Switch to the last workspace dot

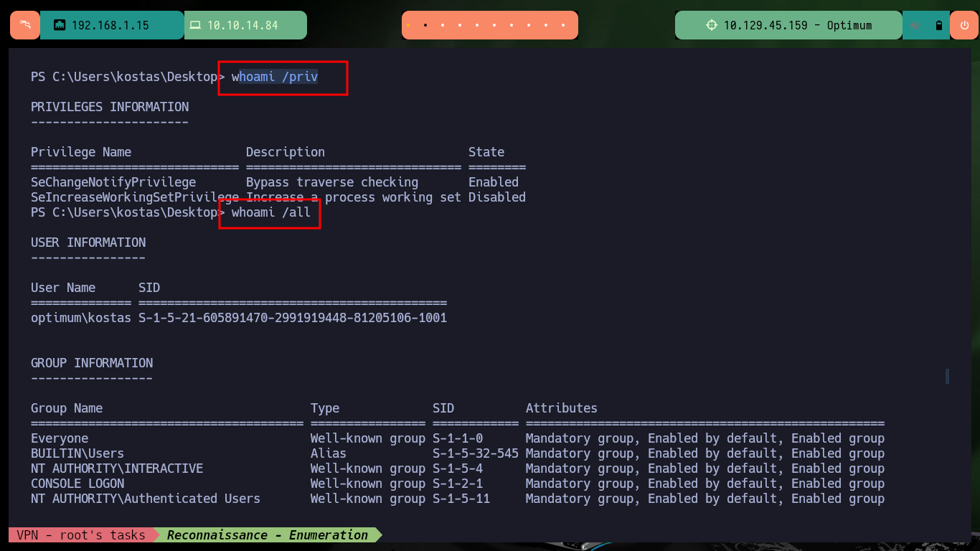pyautogui.click(x=565, y=25)
